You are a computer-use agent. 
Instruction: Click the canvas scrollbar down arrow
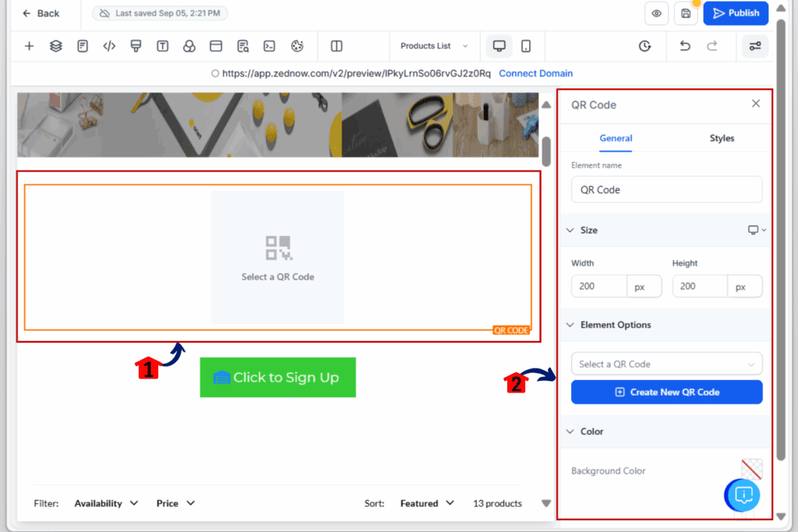point(546,503)
